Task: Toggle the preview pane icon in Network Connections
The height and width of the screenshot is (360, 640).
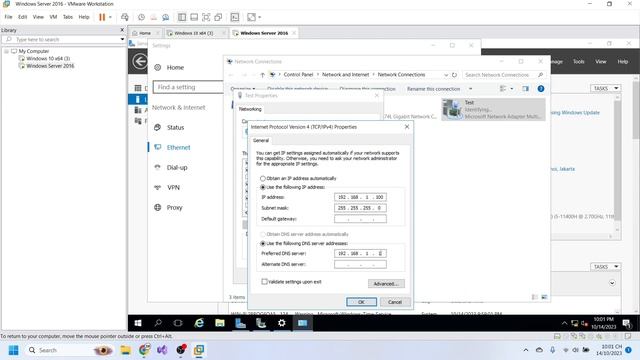Action: [x=525, y=89]
